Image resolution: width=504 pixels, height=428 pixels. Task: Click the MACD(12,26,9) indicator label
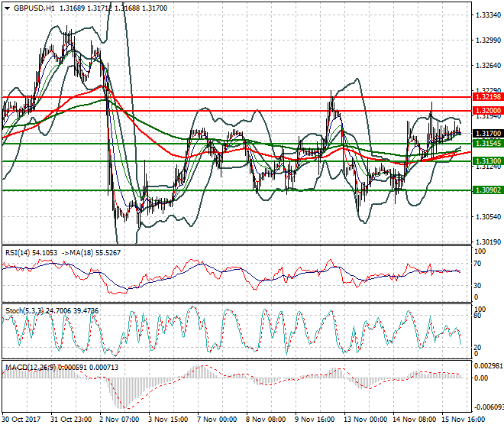tap(31, 368)
